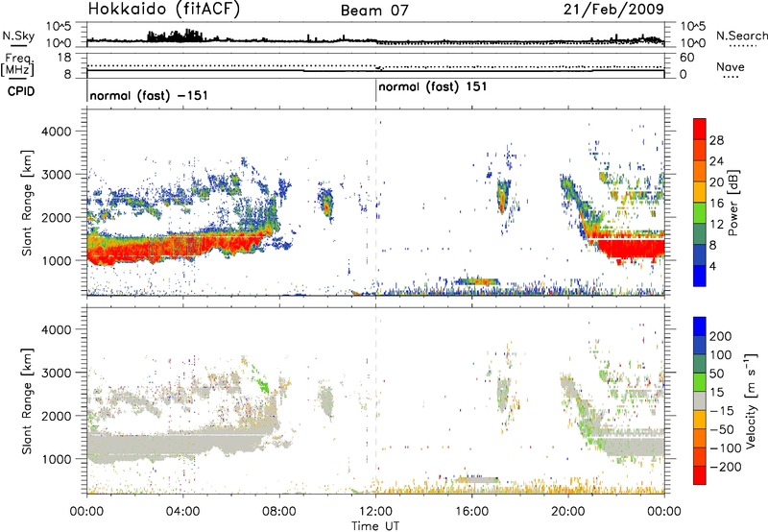Pick the dark blue top velocity color segment
768x532 pixels.
(700, 326)
